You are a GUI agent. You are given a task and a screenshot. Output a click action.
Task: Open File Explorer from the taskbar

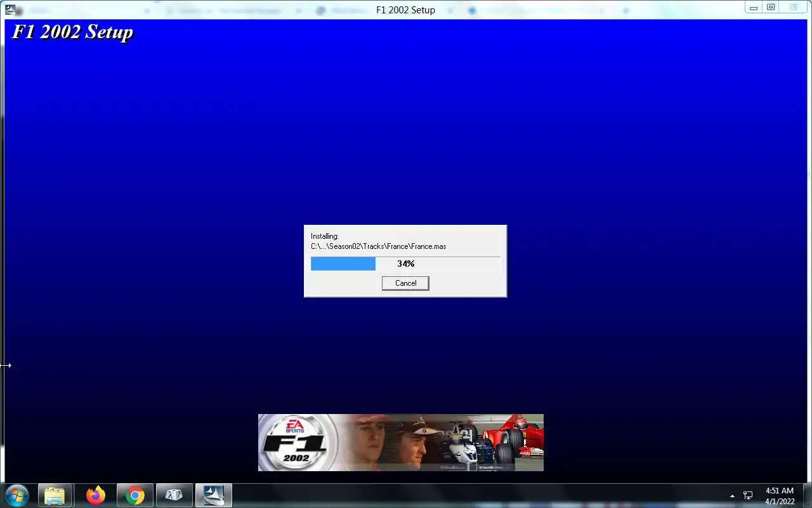pos(55,495)
